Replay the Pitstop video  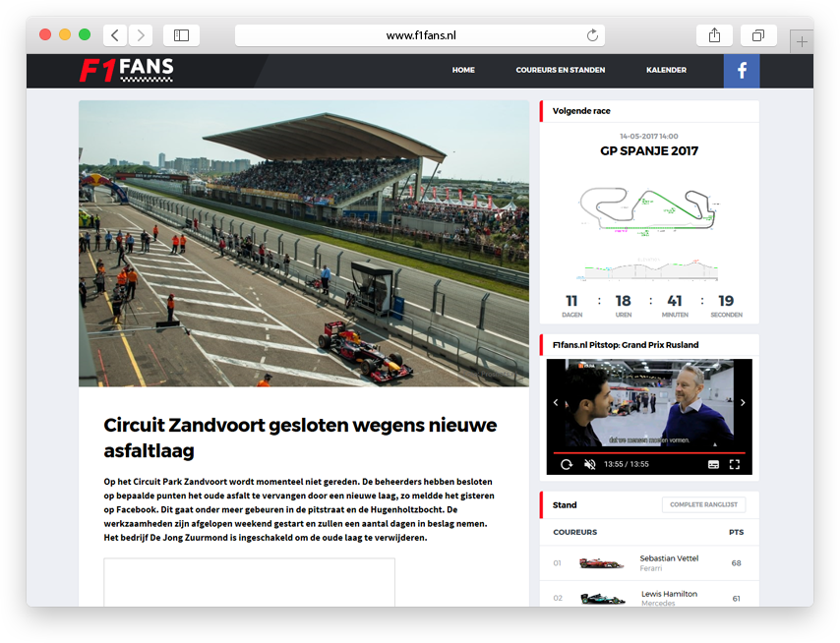click(x=567, y=464)
